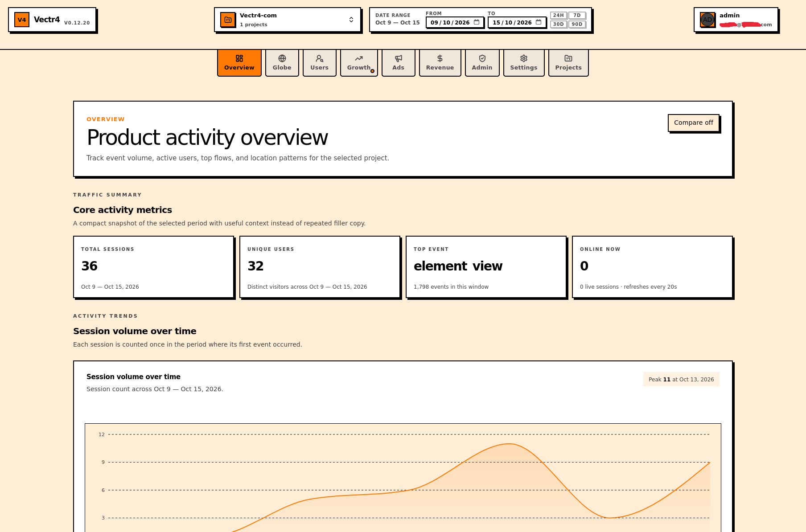Click the chart's peak point on the curve
This screenshot has height=532, width=806.
(509, 444)
